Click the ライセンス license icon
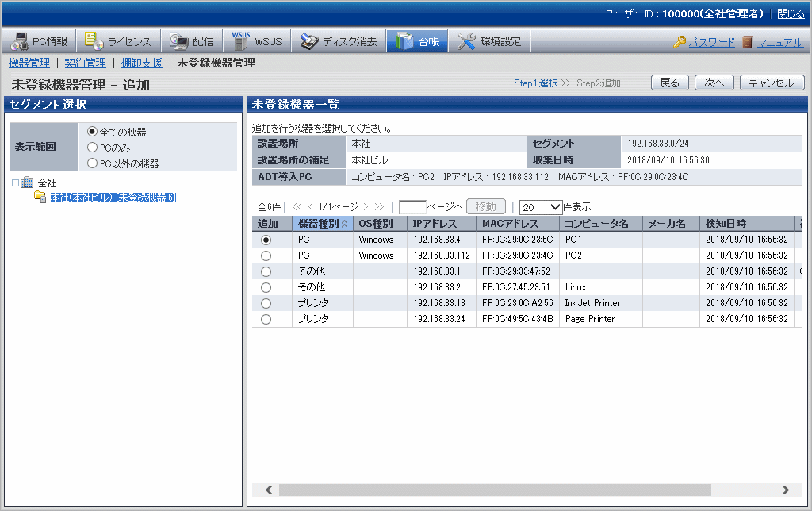The image size is (812, 511). point(94,41)
